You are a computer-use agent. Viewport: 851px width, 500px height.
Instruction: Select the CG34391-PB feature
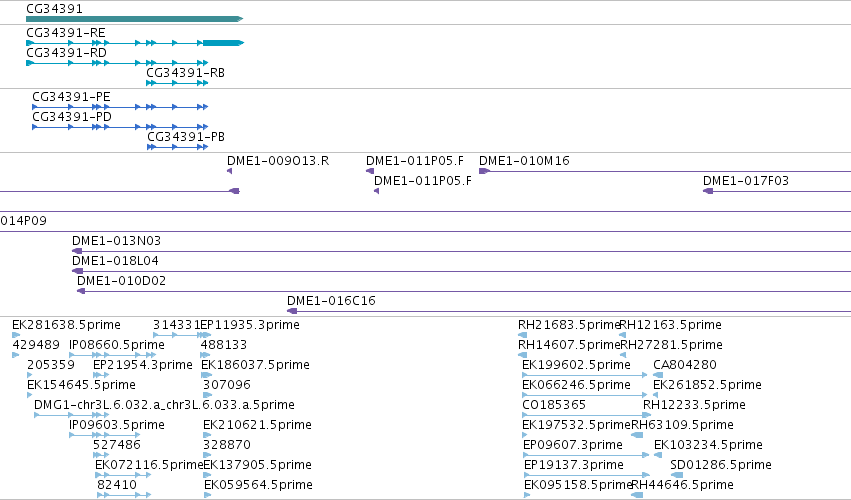[x=177, y=147]
